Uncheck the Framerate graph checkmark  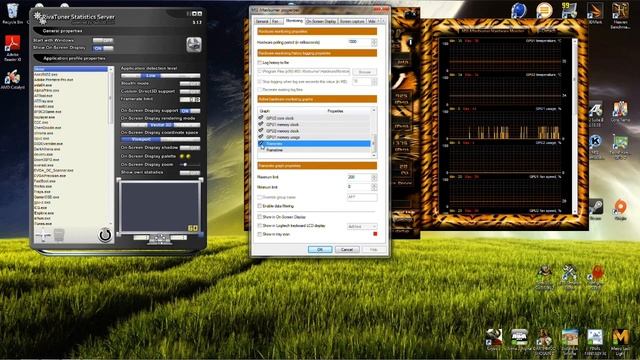[x=261, y=143]
